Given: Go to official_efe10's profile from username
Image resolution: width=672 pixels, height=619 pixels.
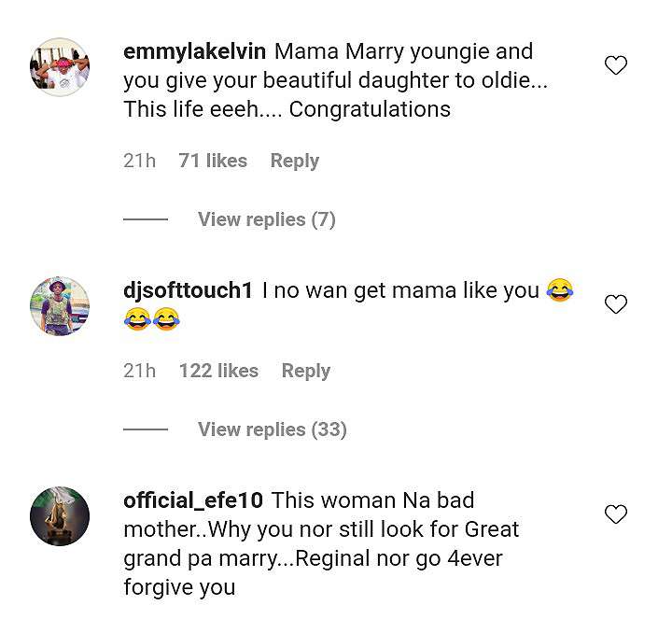Looking at the screenshot, I should [192, 500].
